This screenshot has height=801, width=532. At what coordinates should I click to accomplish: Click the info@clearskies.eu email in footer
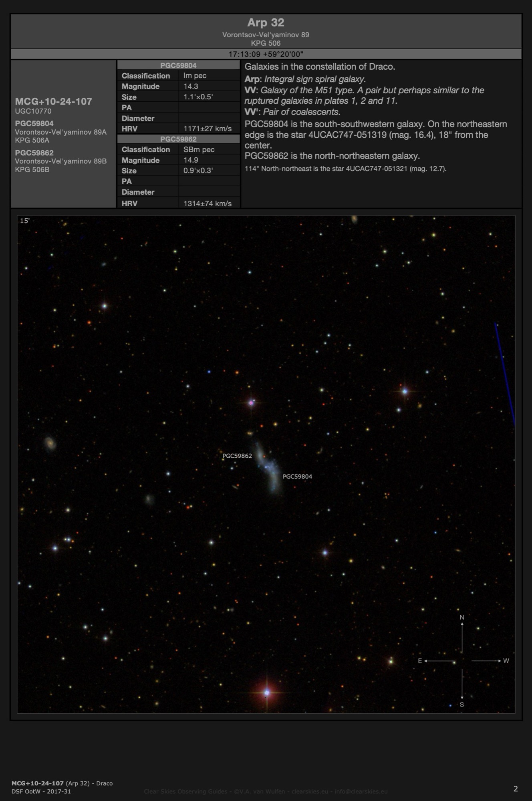pos(361,791)
